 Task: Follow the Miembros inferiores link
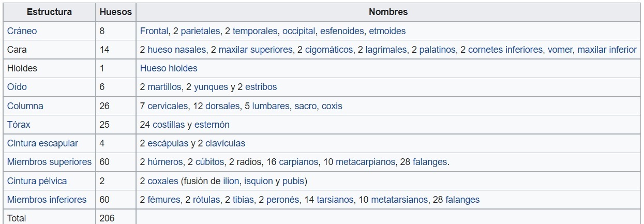click(x=47, y=200)
